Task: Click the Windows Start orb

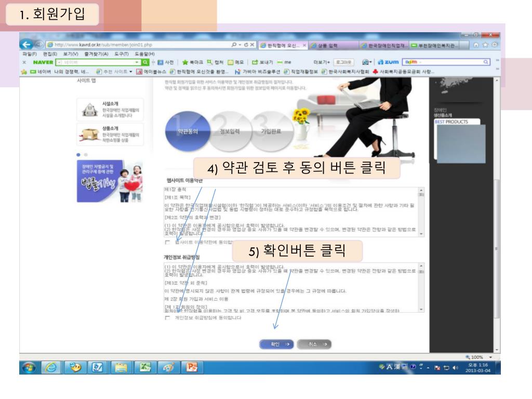Action: pos(29,367)
